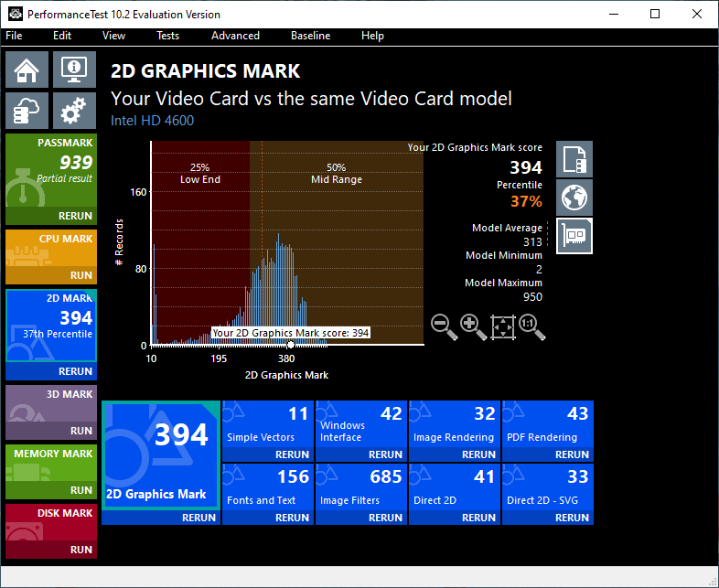Screen dimensions: 719x588
Task: Select the video card model comparison icon
Action: coord(574,236)
